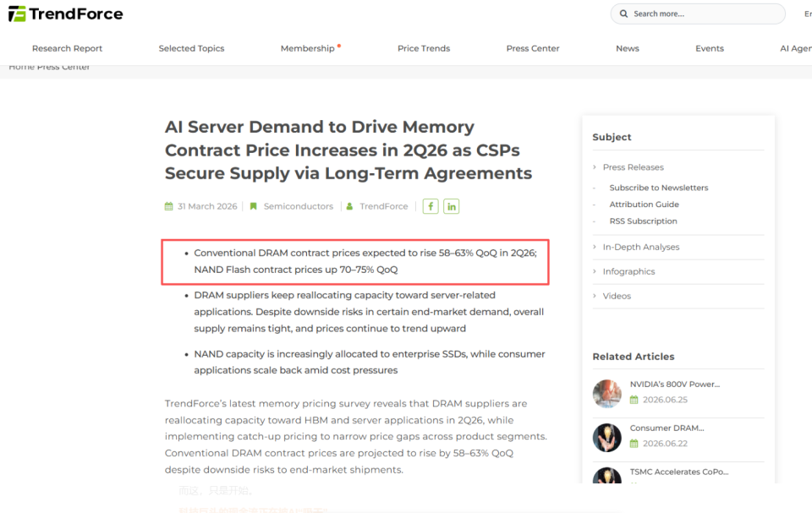Expand In-Depth Analyses section
Screen dimensions: 812x513
coord(640,247)
